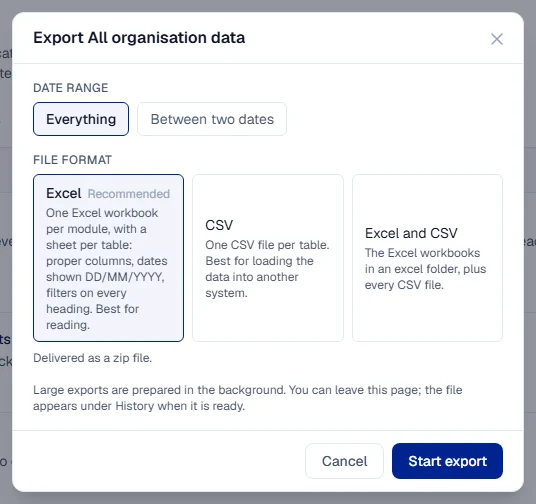Pick the CSV file format card
This screenshot has height=504, width=536.
point(268,258)
